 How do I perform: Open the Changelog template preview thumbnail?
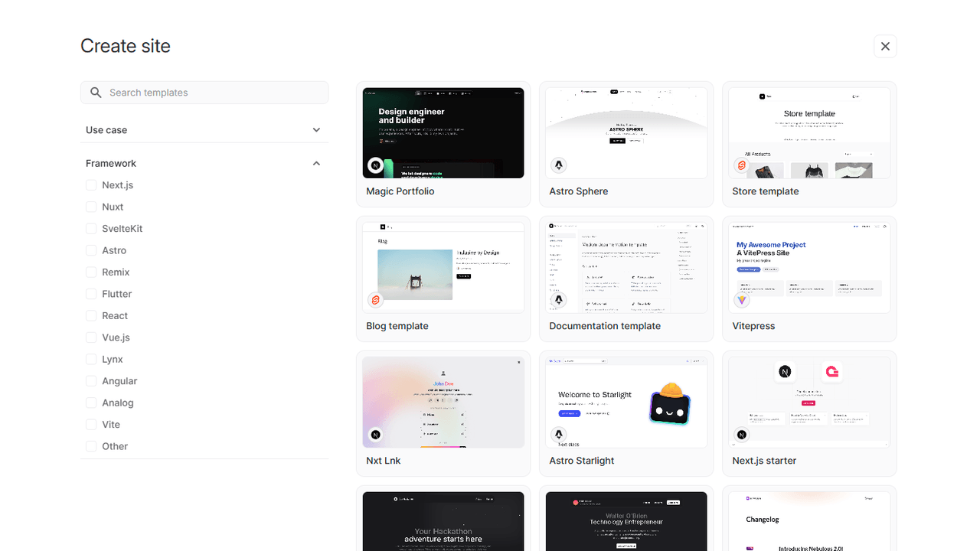[809, 522]
